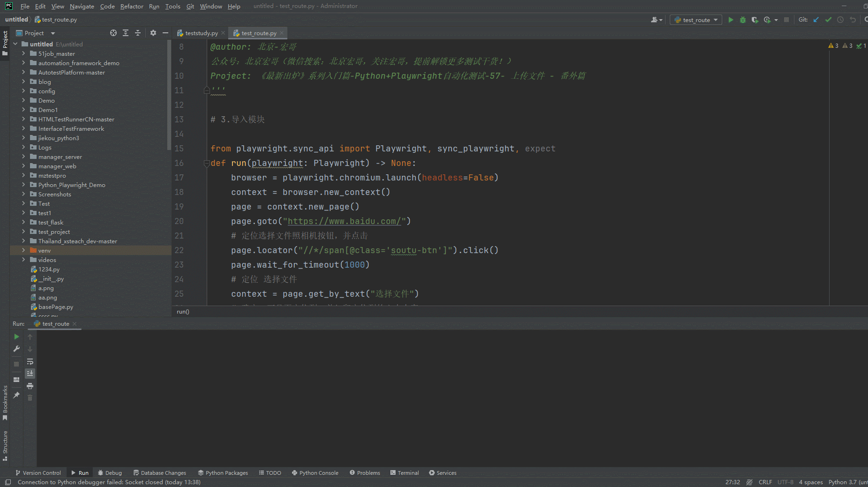Toggle the Bookmarks tool window
Image resolution: width=868 pixels, height=487 pixels.
(5, 402)
